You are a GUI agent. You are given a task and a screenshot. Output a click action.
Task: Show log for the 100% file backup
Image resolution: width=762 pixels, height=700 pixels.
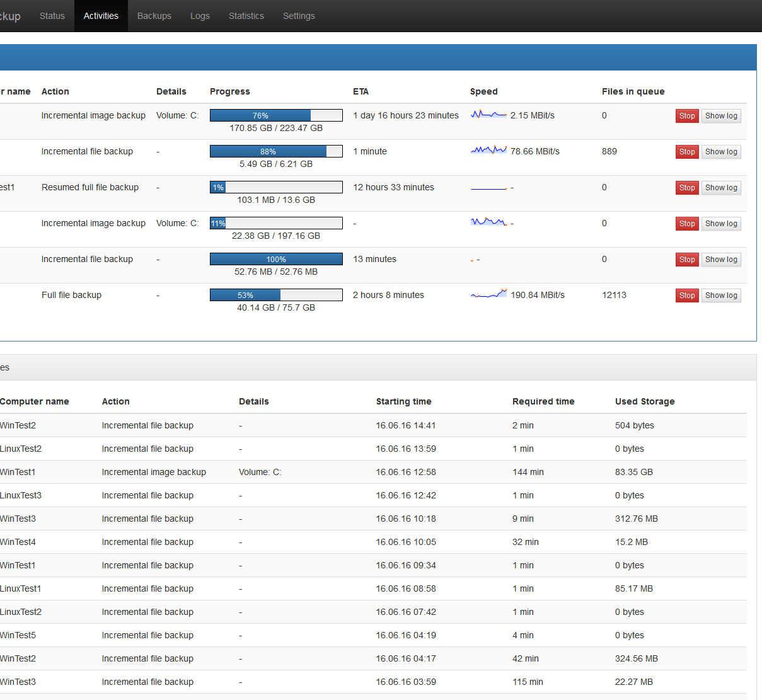721,260
